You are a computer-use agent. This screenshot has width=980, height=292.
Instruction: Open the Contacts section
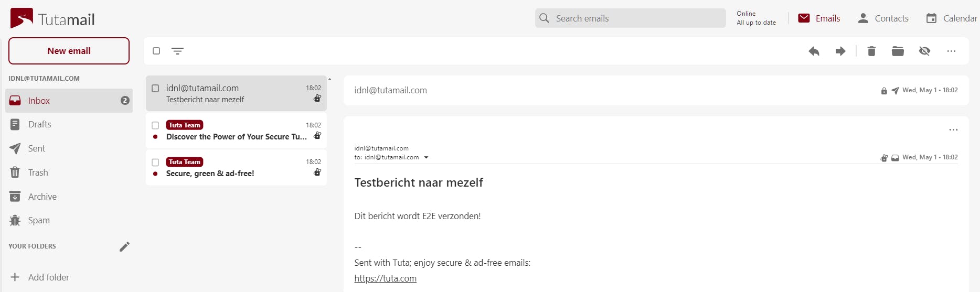[x=883, y=18]
